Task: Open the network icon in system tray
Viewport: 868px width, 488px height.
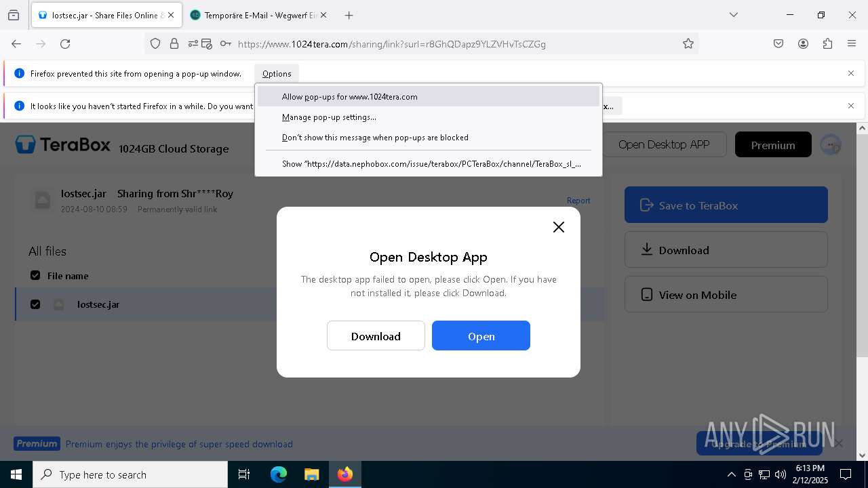Action: 764,474
